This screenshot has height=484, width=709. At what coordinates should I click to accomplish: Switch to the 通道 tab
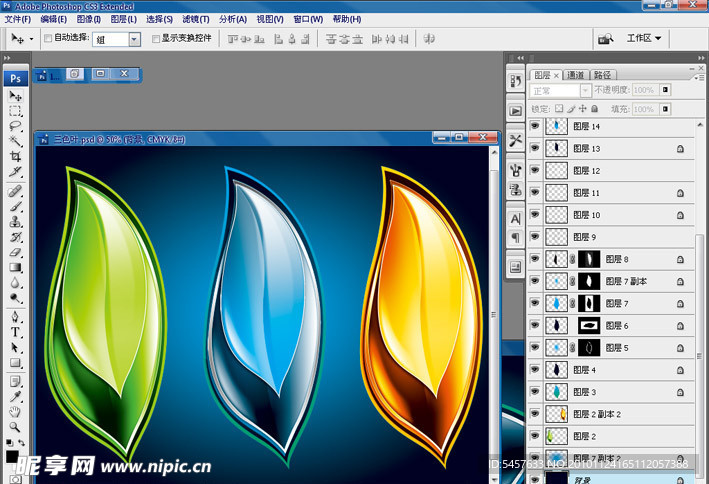[576, 75]
